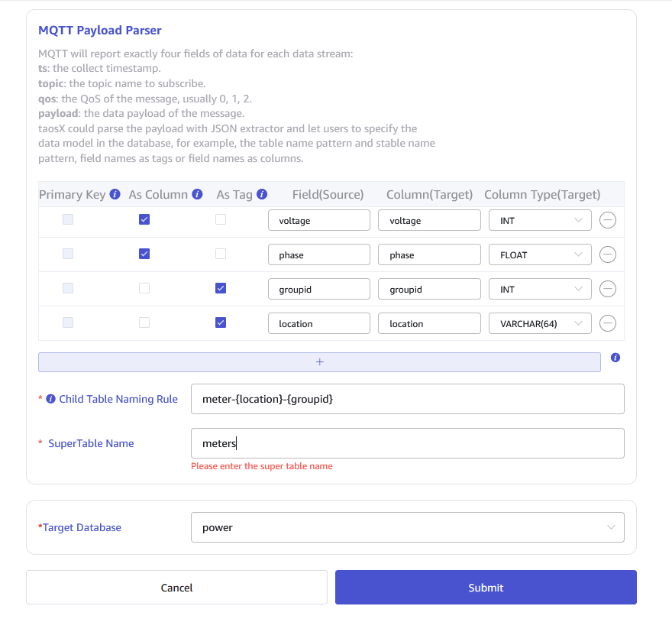Remove the phase field row
This screenshot has width=672, height=619.
(x=608, y=254)
